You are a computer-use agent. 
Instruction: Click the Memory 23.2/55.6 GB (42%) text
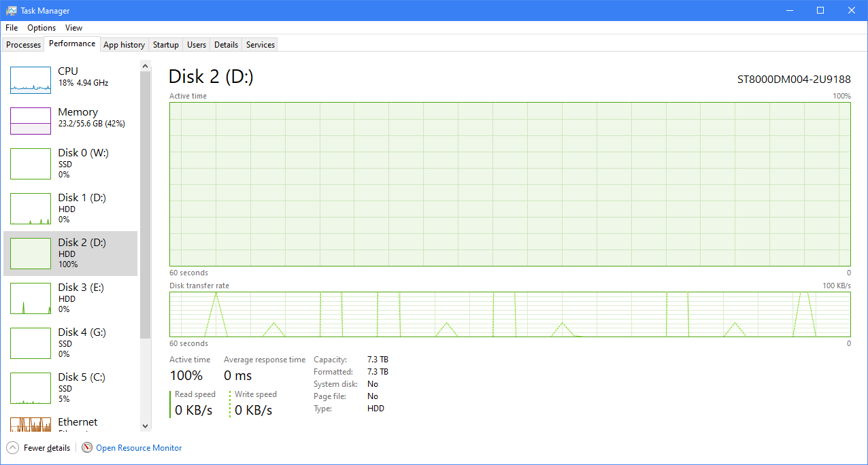[x=91, y=124]
